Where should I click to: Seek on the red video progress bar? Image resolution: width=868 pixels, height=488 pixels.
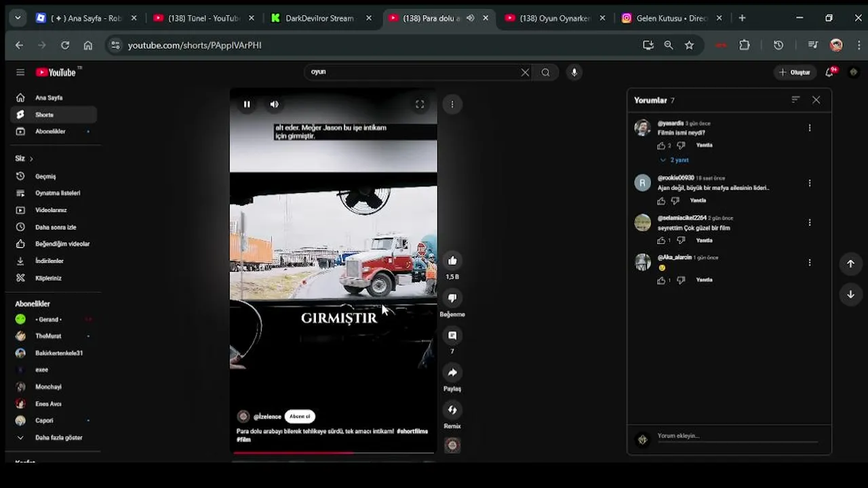coord(333,453)
